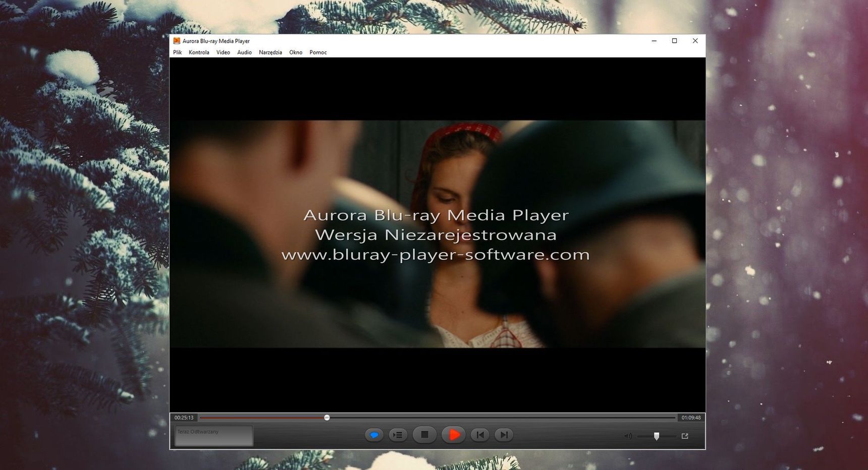The image size is (868, 470).
Task: Open the Pomoc menu
Action: click(x=318, y=52)
